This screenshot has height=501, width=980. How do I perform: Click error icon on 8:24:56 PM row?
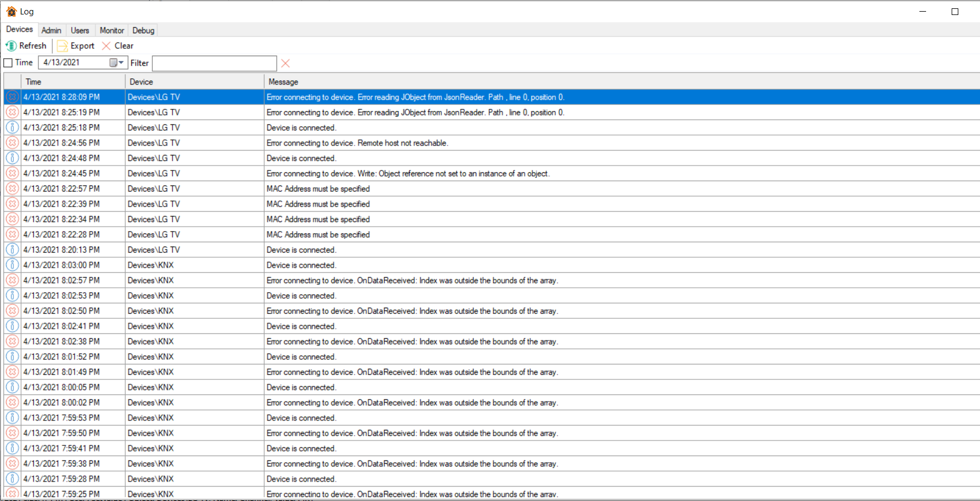[x=12, y=143]
